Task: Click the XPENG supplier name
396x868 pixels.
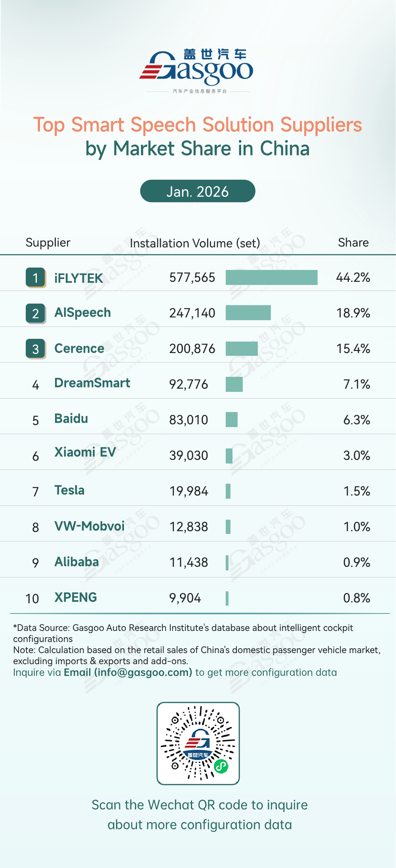Action: pyautogui.click(x=76, y=597)
